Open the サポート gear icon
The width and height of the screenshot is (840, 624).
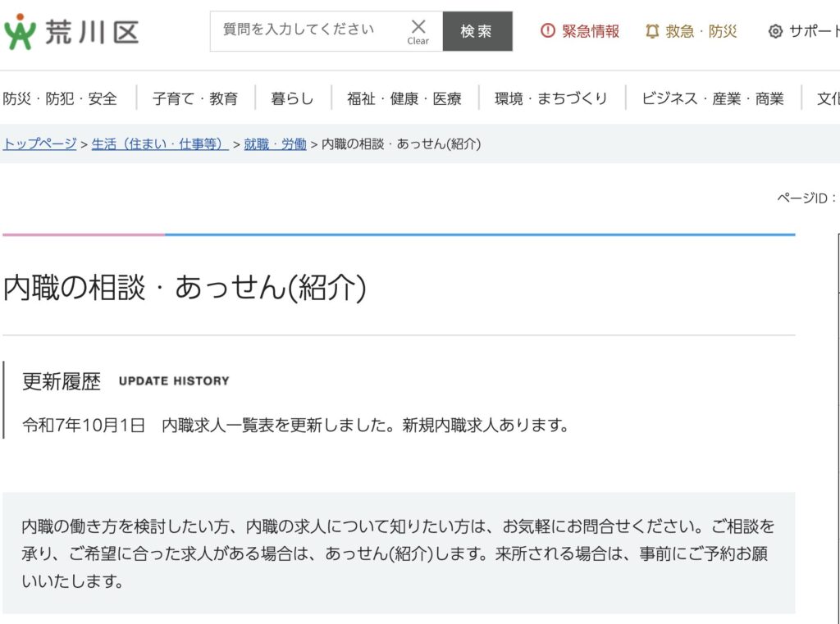775,32
